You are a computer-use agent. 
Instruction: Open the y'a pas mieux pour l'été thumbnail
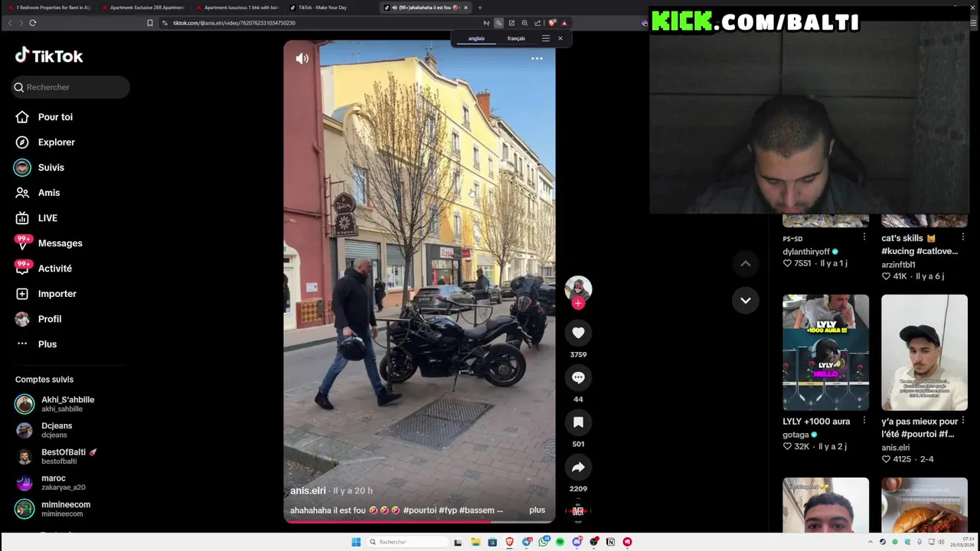point(924,353)
